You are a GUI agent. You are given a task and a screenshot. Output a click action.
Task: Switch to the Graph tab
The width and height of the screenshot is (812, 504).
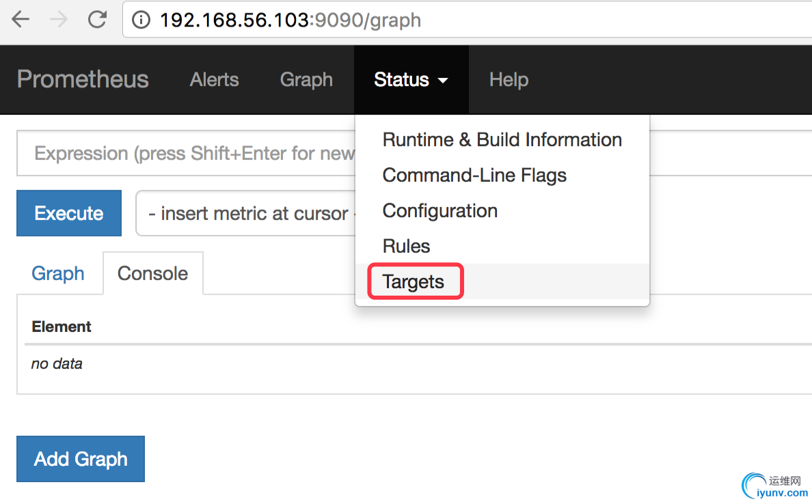click(58, 274)
